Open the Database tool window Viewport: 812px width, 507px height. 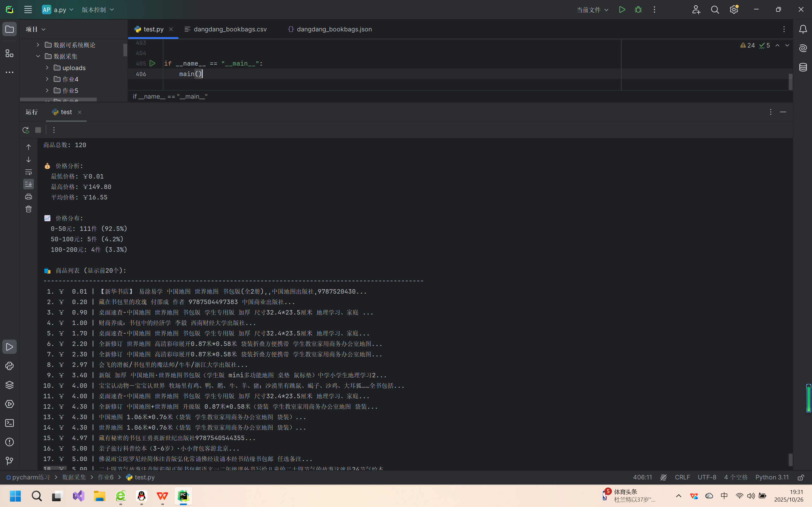point(803,67)
